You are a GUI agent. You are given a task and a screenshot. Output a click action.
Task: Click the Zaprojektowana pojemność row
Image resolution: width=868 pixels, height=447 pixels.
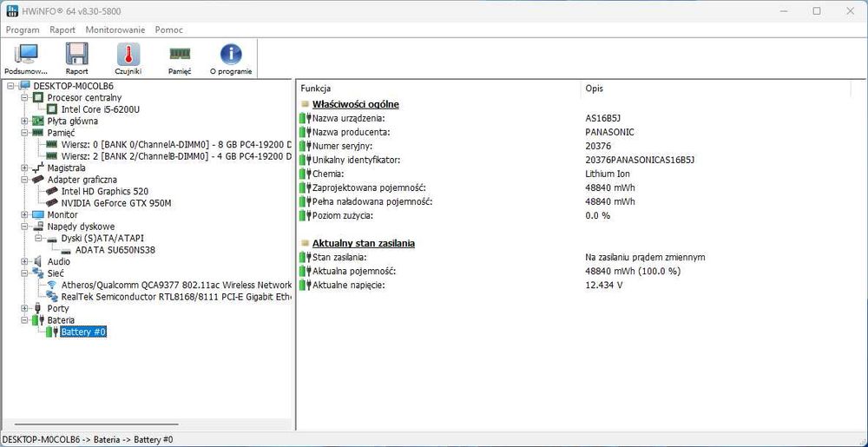(573, 187)
